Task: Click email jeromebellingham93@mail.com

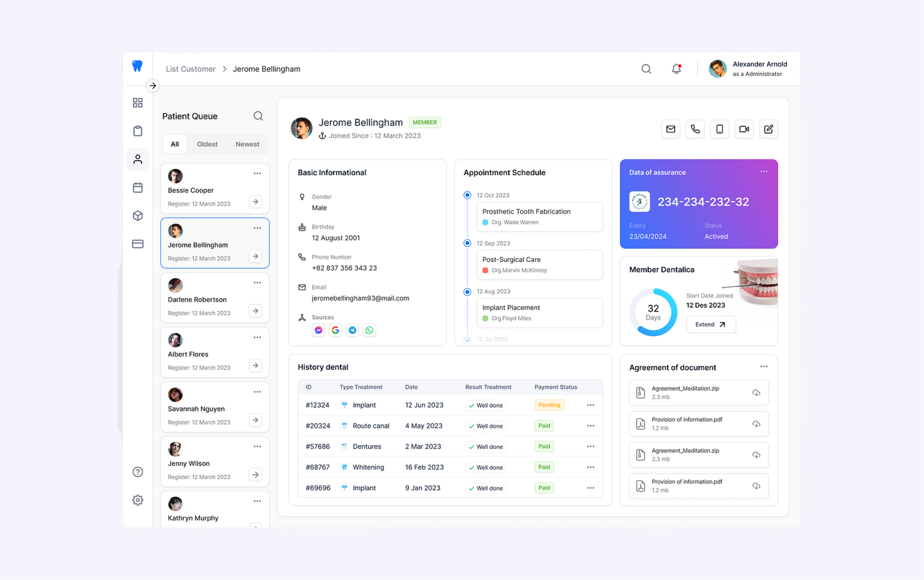Action: click(x=360, y=298)
